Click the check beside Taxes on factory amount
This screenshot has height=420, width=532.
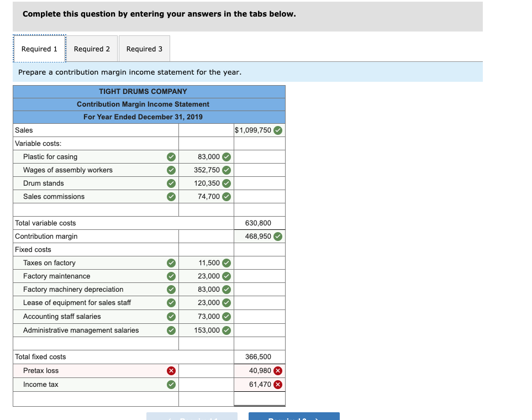(x=225, y=262)
